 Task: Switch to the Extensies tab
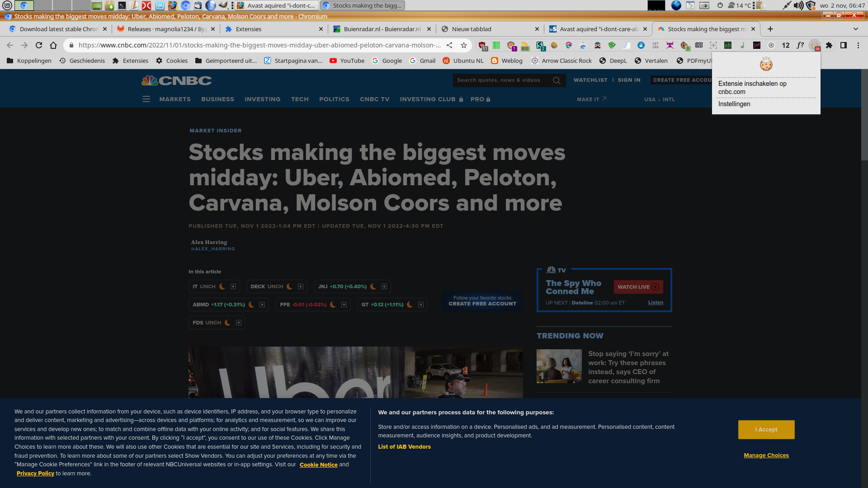coord(274,29)
